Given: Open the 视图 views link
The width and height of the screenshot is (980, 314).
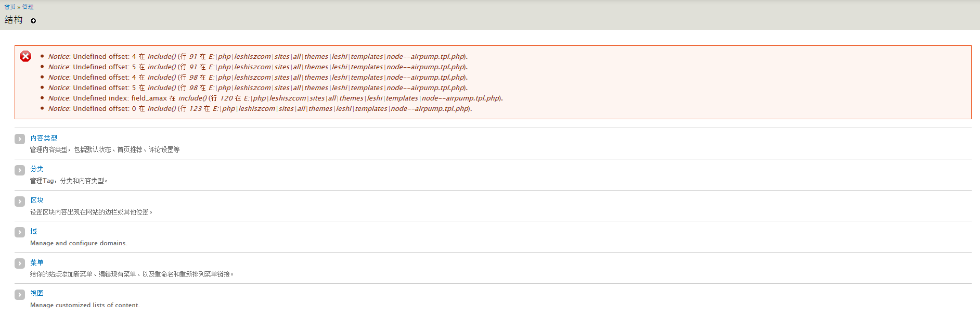Looking at the screenshot, I should pyautogui.click(x=37, y=293).
